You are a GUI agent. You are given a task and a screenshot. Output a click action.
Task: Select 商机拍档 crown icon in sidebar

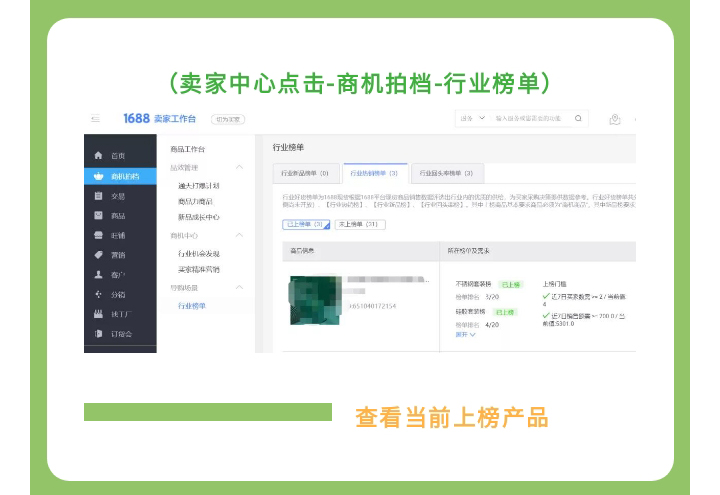tap(98, 176)
